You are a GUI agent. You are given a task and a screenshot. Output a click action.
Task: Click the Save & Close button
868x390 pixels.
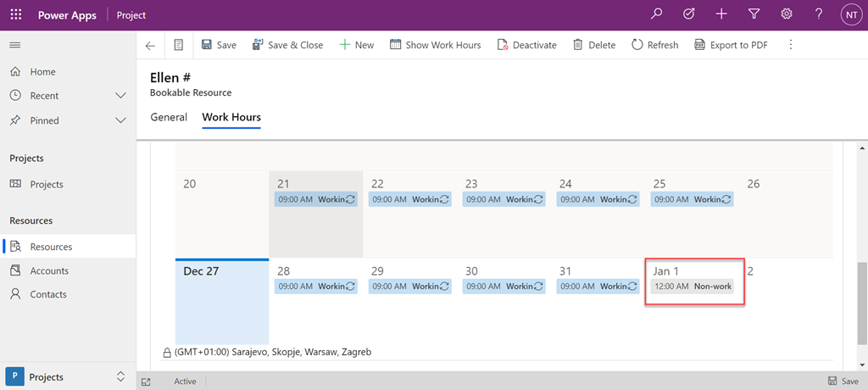click(287, 45)
